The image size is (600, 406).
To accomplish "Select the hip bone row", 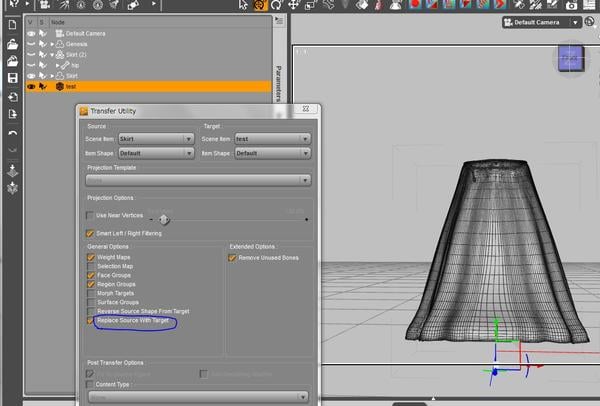I will [x=148, y=65].
